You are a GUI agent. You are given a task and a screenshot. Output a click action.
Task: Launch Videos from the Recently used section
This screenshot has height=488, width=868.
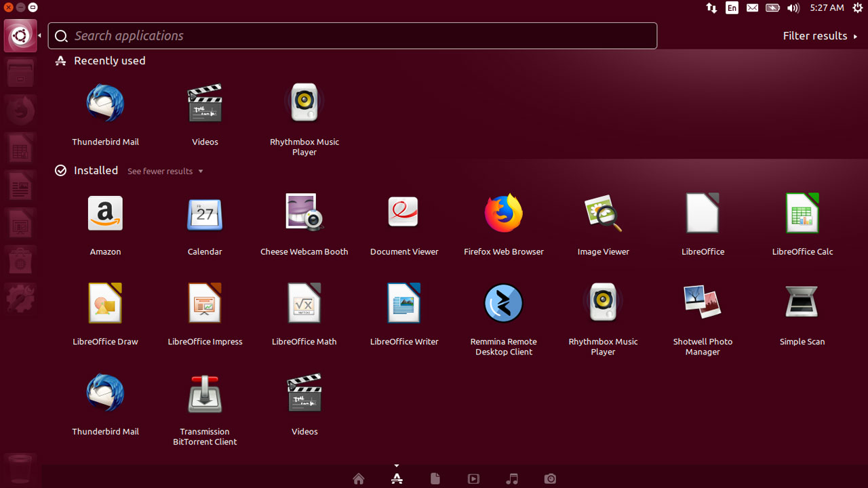tap(205, 104)
